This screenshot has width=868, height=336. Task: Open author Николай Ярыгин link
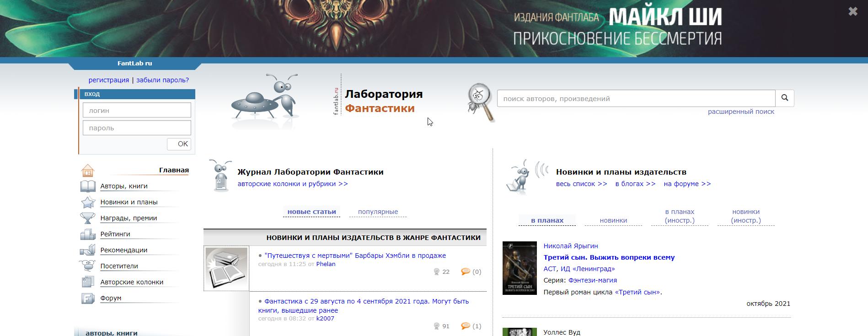click(x=571, y=246)
